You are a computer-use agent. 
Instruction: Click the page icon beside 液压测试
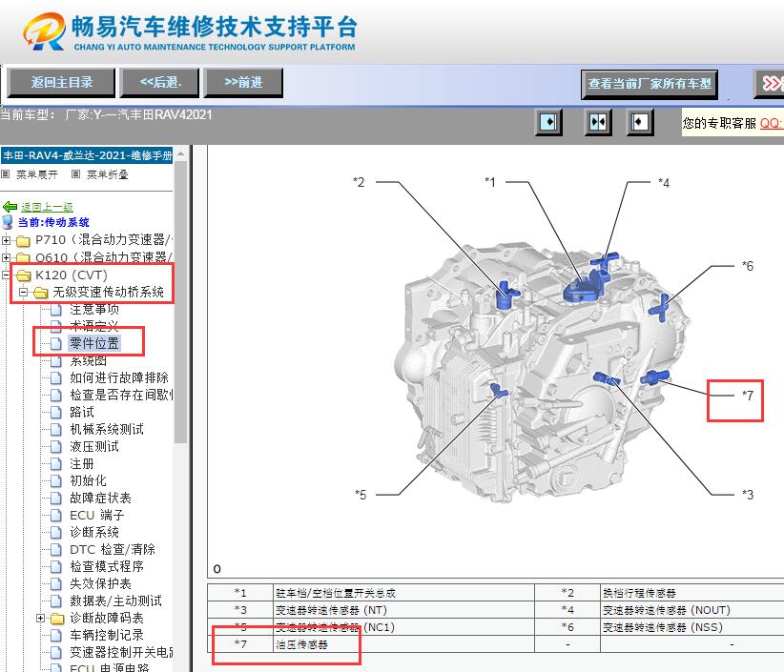point(56,447)
